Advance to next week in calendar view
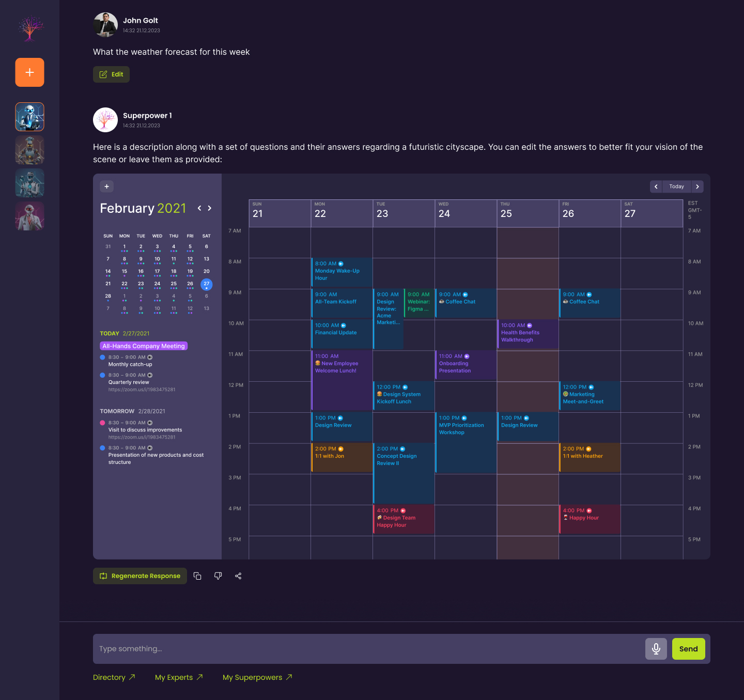Image resolution: width=744 pixels, height=700 pixels. [x=697, y=186]
